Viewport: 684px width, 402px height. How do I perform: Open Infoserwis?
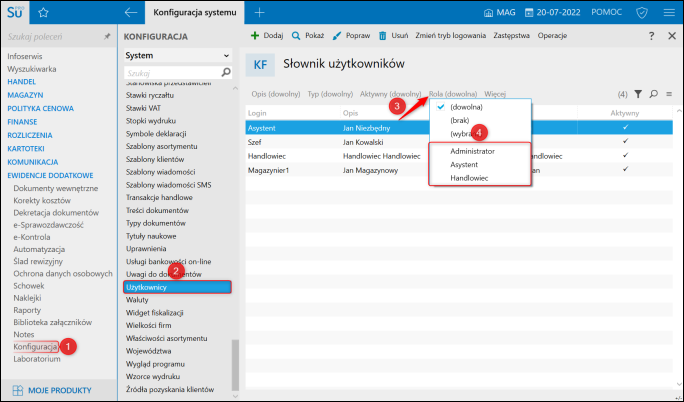click(x=24, y=56)
